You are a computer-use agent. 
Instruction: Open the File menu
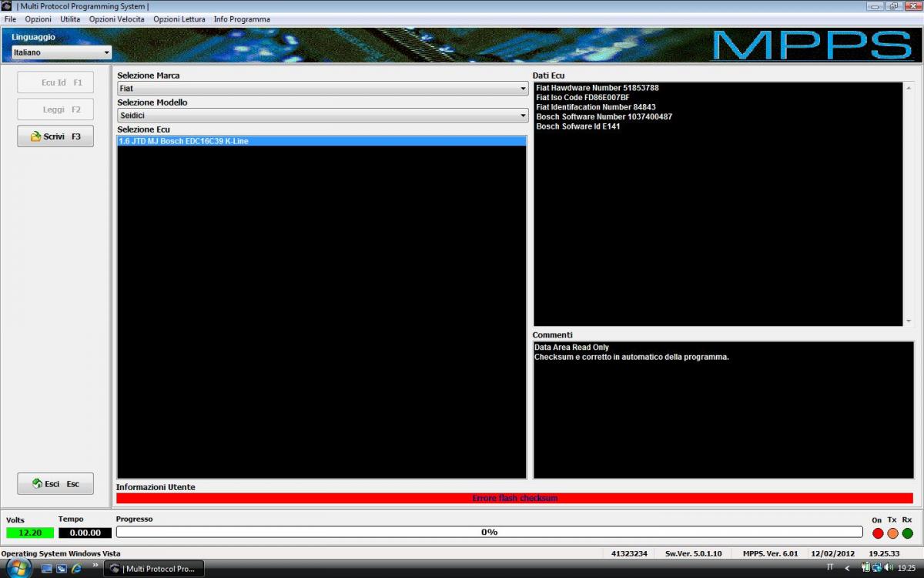[x=10, y=18]
